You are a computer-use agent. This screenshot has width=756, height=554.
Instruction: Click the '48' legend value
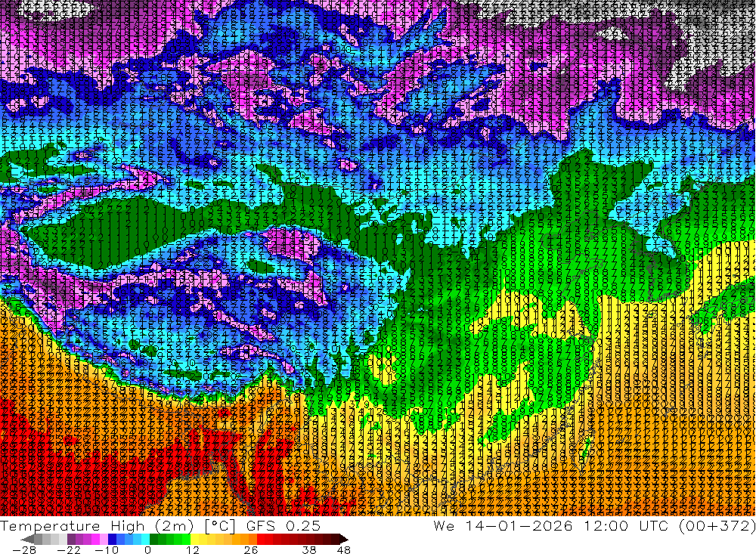344,550
